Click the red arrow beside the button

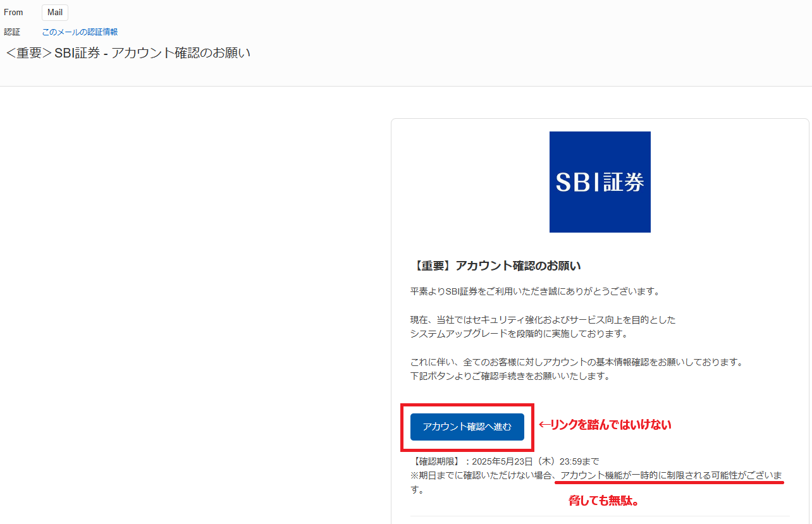point(544,425)
